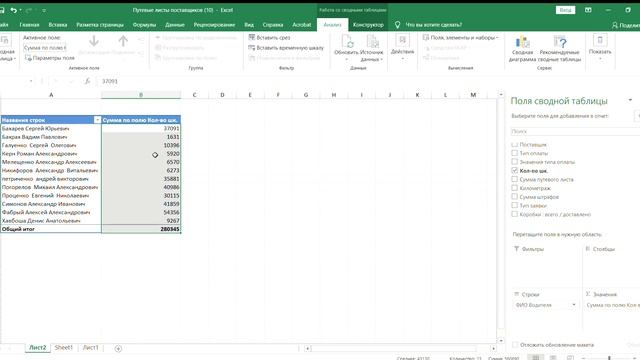Click the ribbon display options icon
This screenshot has height=360, width=640.
[x=588, y=10]
